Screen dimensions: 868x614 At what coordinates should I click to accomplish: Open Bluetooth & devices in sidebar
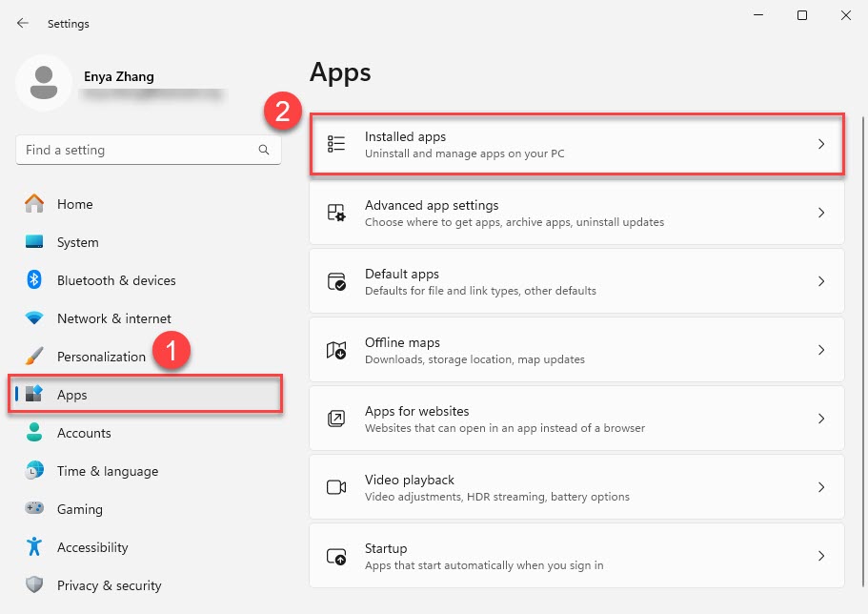pos(115,280)
